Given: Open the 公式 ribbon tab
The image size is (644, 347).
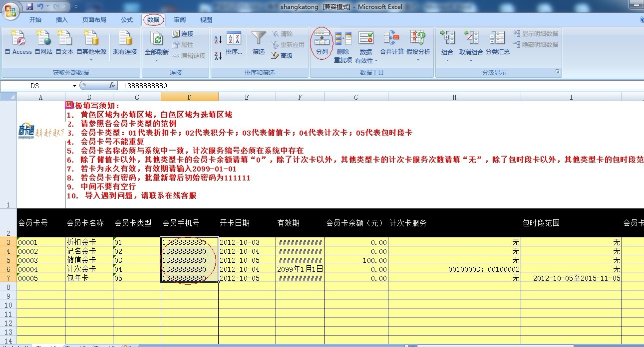Looking at the screenshot, I should pos(127,20).
